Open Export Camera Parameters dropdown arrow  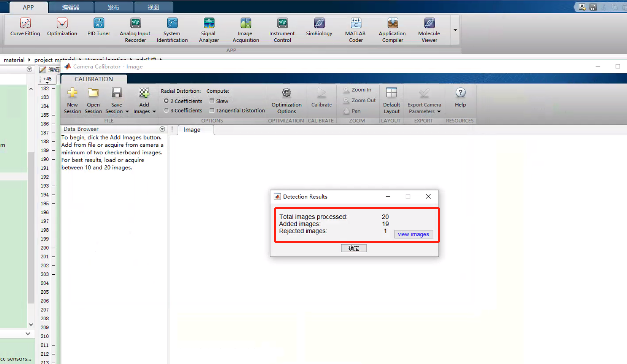pos(439,112)
